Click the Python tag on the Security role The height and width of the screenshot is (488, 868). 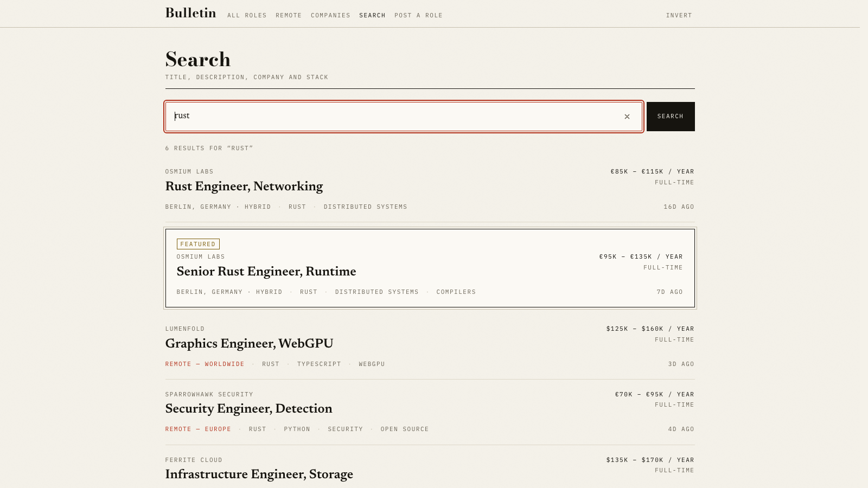point(297,429)
